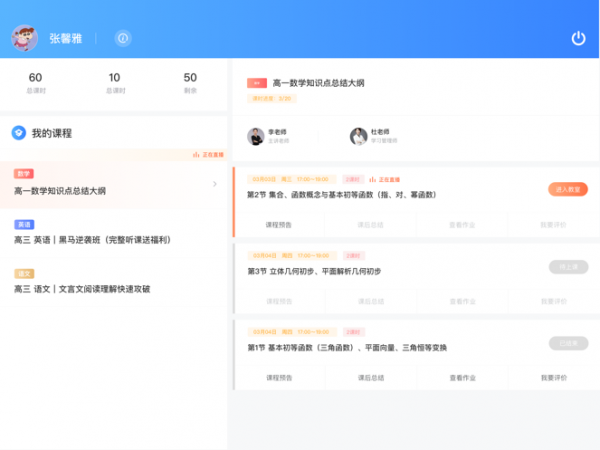Screen dimensions: 600x450
Task: Click the power logout icon
Action: point(578,38)
